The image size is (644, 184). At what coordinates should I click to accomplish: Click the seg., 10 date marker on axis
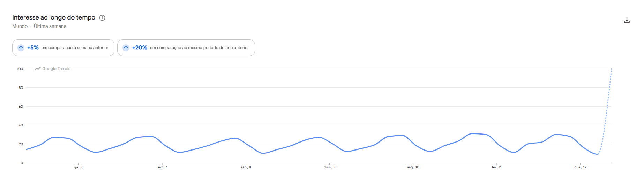click(x=413, y=167)
